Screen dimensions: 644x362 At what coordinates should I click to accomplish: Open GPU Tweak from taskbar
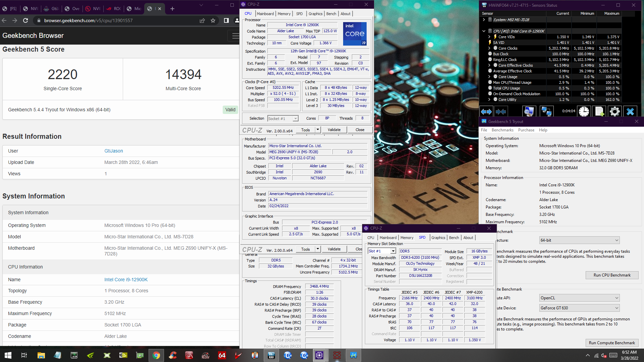click(x=206, y=355)
